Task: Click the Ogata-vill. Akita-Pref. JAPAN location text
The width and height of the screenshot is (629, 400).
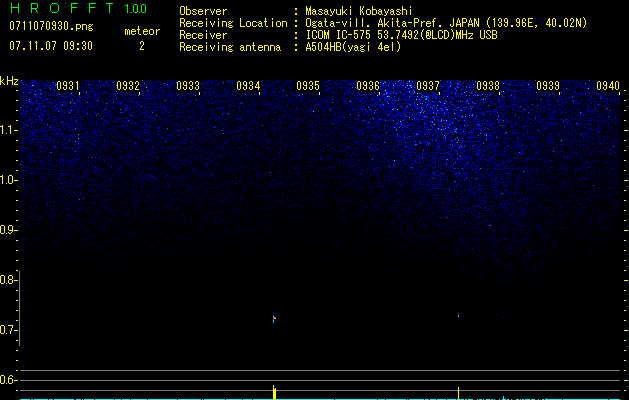Action: 446,23
